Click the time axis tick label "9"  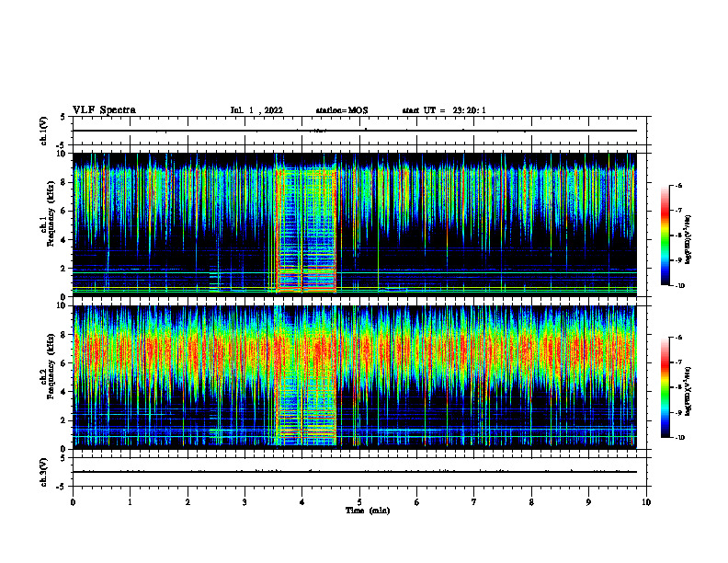click(x=588, y=501)
